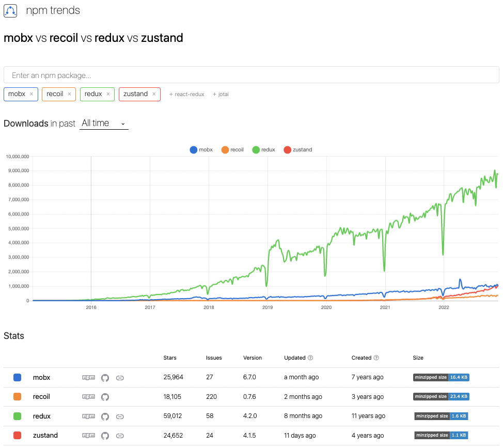Open GitHub repository for zustand
Viewport: 503px width, 448px height.
[105, 436]
